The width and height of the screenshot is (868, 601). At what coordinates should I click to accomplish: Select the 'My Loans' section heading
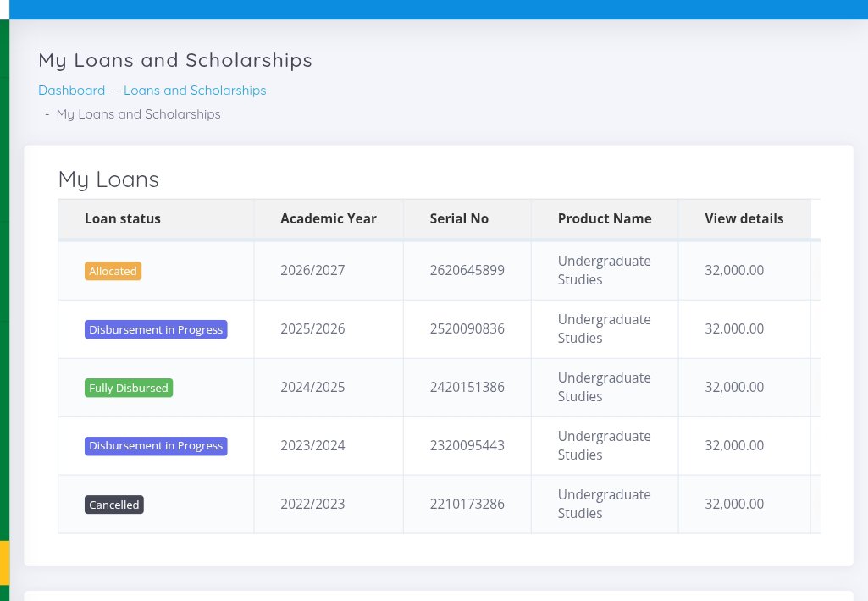(108, 179)
